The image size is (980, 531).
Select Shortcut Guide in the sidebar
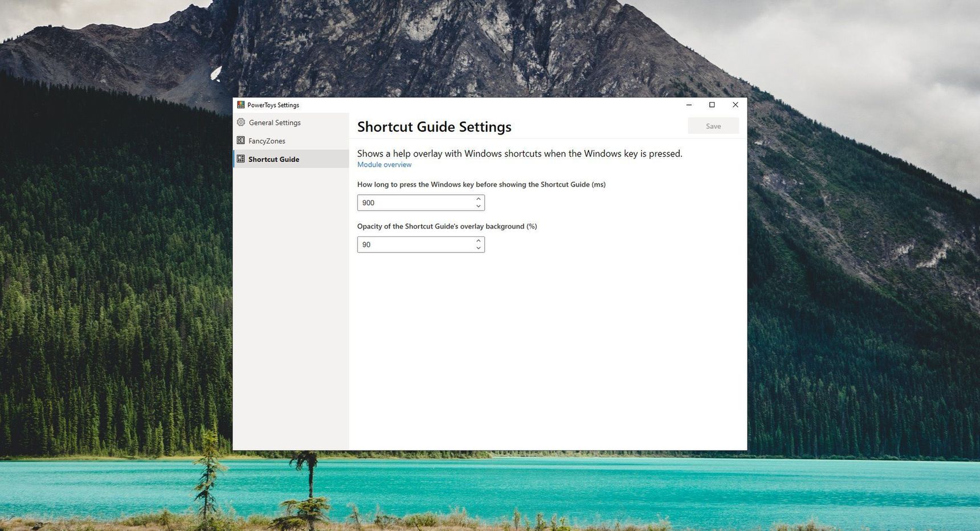pos(291,159)
